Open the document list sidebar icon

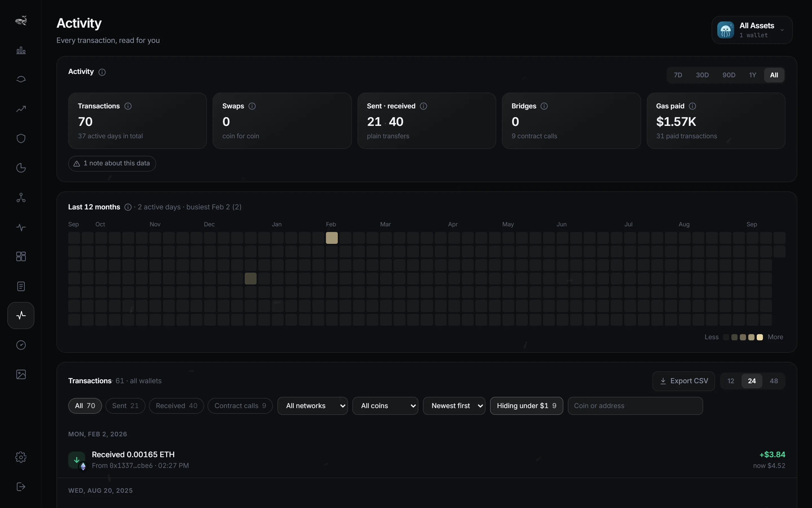tap(21, 286)
